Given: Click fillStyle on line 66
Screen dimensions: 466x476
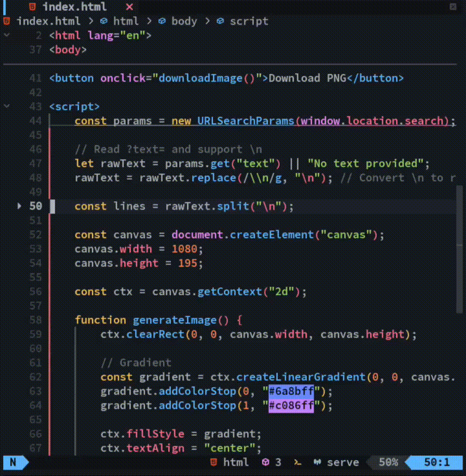Looking at the screenshot, I should pyautogui.click(x=155, y=434).
